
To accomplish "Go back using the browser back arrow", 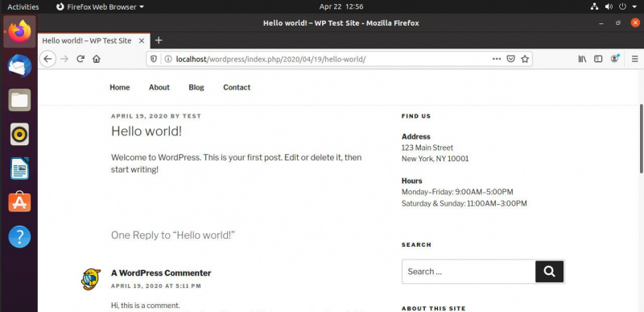I will (x=47, y=59).
